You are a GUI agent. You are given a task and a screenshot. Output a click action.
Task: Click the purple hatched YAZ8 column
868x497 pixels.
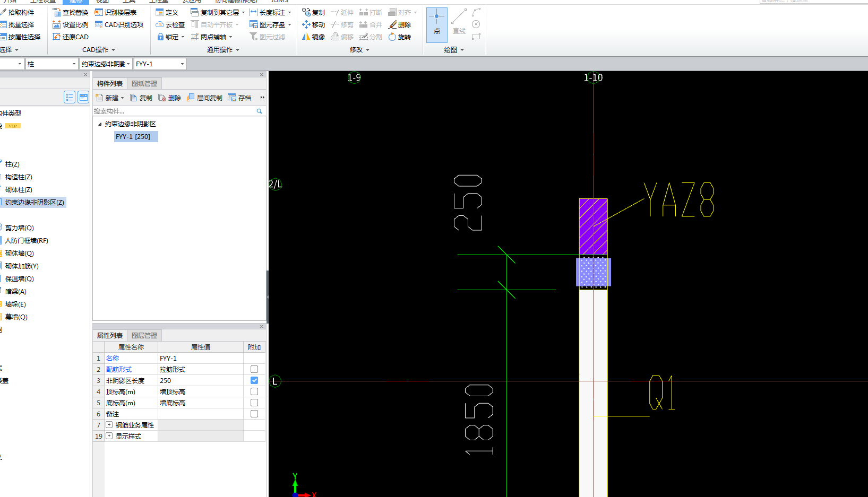point(593,226)
